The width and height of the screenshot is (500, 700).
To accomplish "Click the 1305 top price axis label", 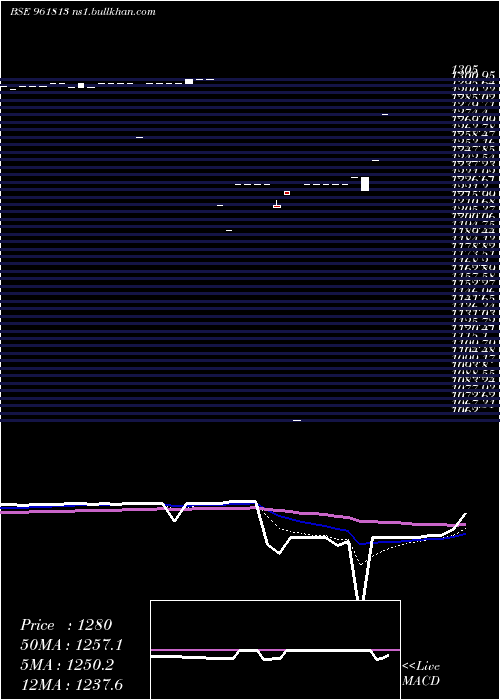I will [466, 69].
